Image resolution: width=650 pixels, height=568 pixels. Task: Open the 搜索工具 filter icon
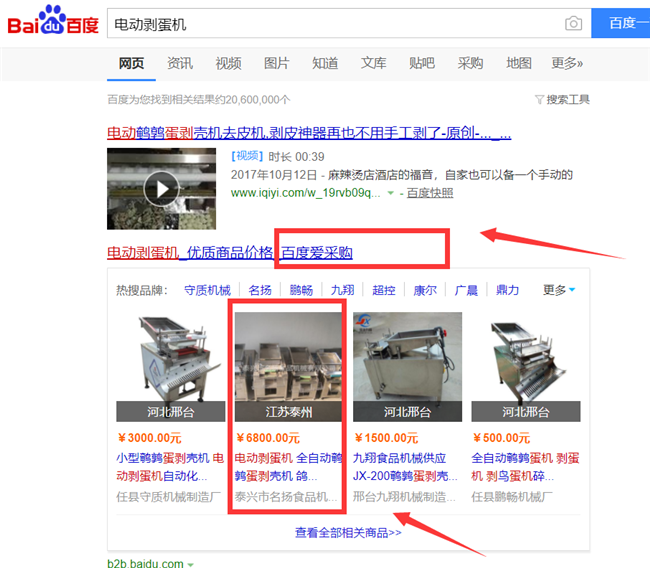[539, 99]
